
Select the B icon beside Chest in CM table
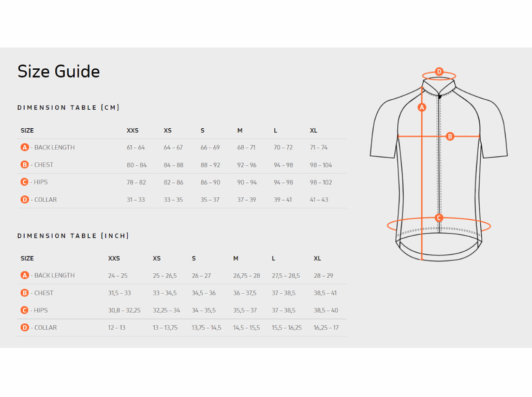pyautogui.click(x=24, y=165)
